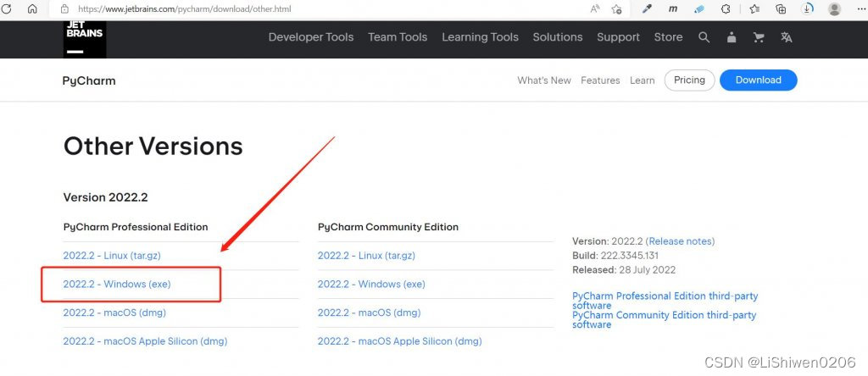Viewport: 868px width, 376px height.
Task: Open the Developer Tools menu
Action: tap(311, 37)
